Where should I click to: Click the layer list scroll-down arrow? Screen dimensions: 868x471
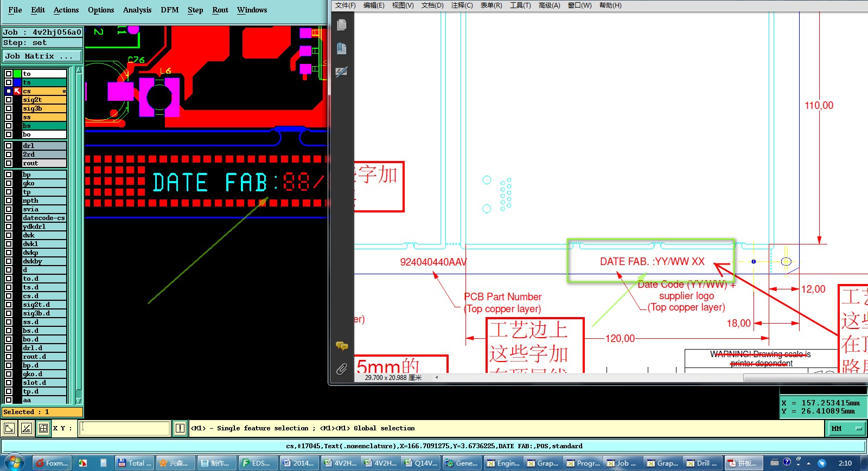tap(79, 401)
